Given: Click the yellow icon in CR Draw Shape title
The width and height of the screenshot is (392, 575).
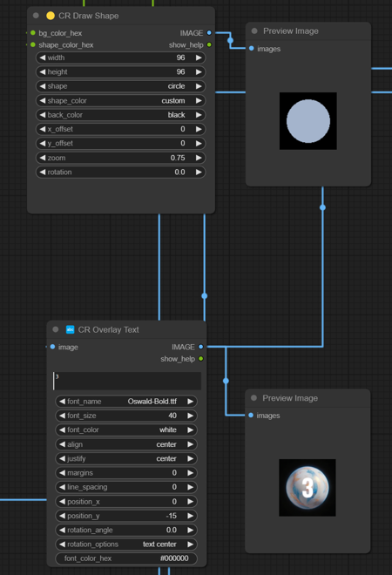Looking at the screenshot, I should click(51, 16).
